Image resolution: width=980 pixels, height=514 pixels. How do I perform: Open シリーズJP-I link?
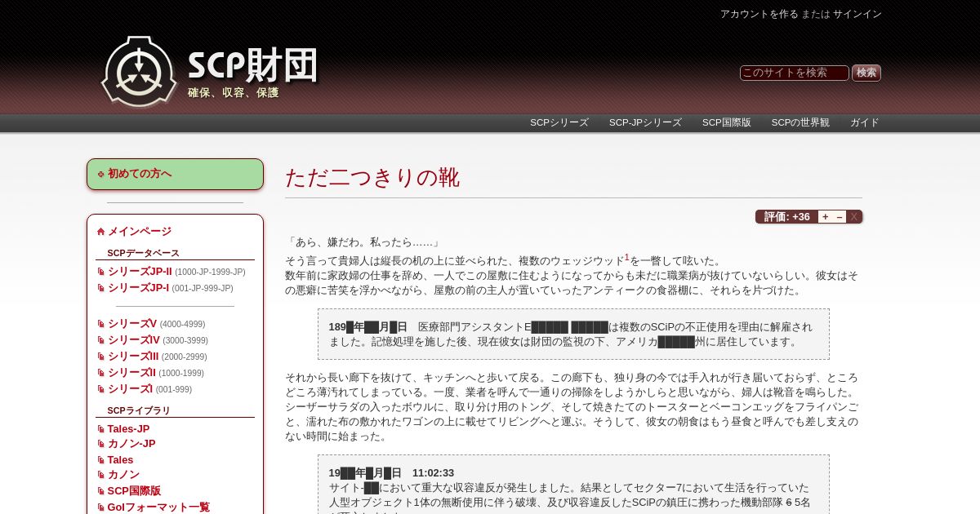pos(138,287)
